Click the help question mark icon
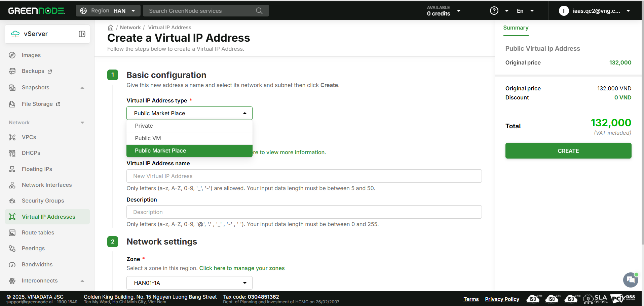The height and width of the screenshot is (306, 644). click(x=494, y=11)
